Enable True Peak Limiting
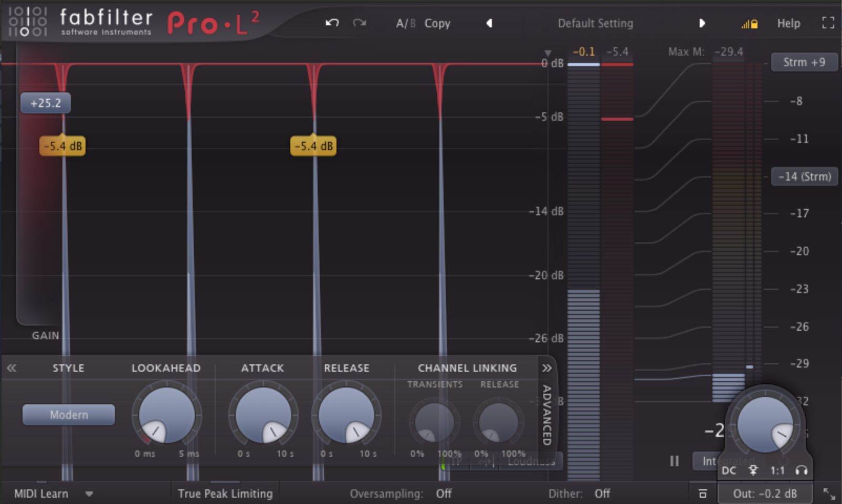Image resolution: width=842 pixels, height=504 pixels. point(225,493)
